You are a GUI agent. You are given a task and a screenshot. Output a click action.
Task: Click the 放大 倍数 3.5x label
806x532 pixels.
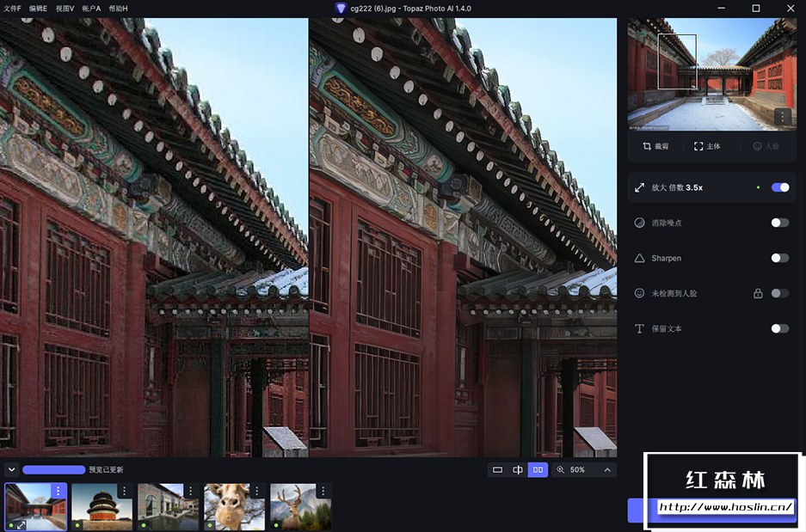[x=677, y=187]
